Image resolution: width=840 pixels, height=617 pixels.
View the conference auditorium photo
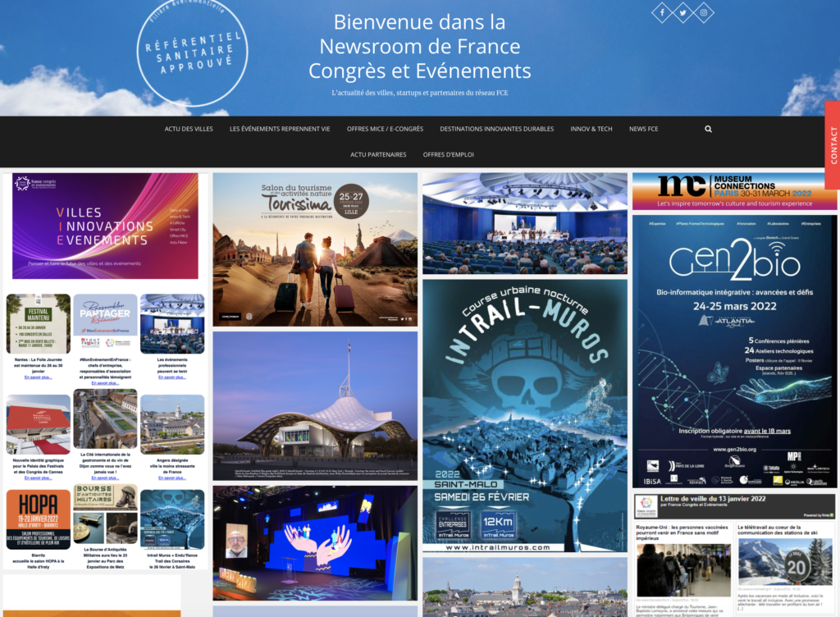(x=525, y=223)
